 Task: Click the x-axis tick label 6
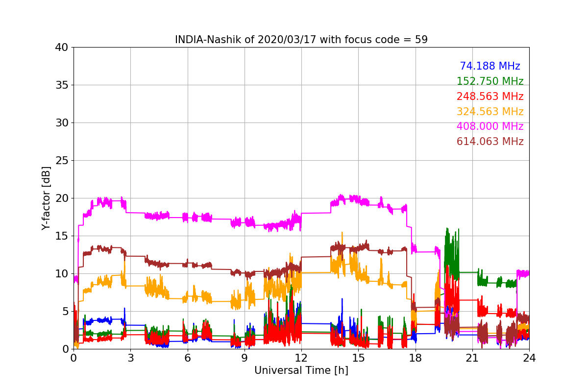pos(188,358)
